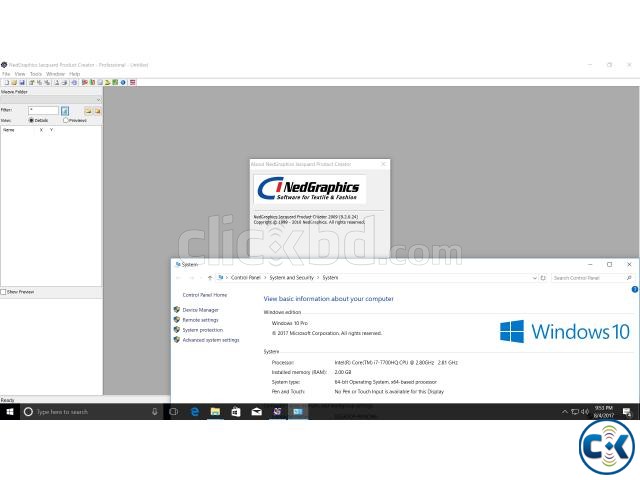Open the Action Center notifications icon
The image size is (640, 480).
[x=627, y=412]
